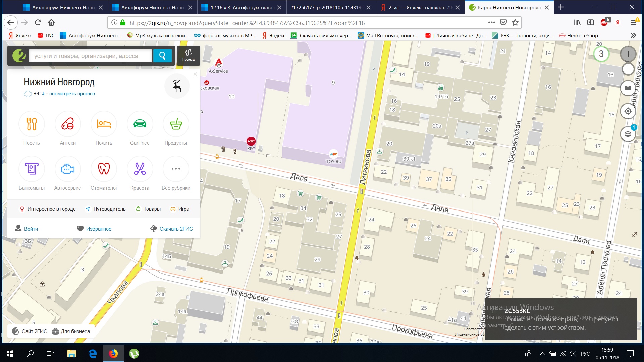This screenshot has height=362, width=644.
Task: Open the Firefox hamburger menu
Action: (x=633, y=22)
